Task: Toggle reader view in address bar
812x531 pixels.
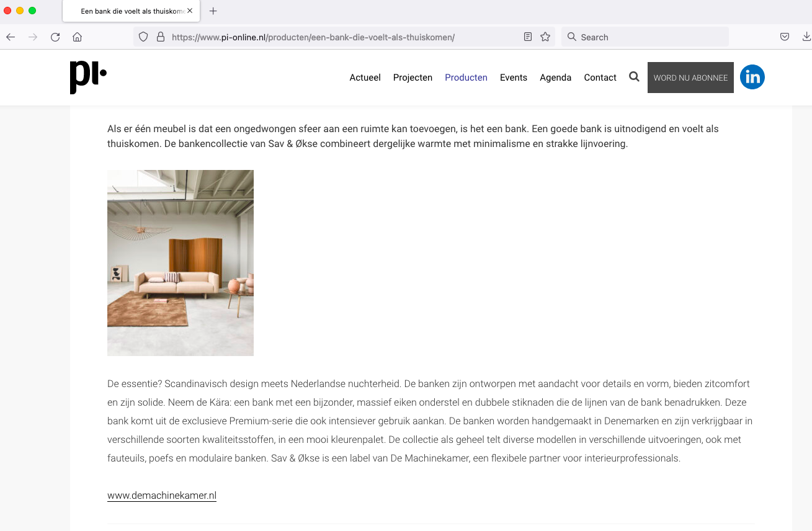Action: pyautogui.click(x=528, y=37)
